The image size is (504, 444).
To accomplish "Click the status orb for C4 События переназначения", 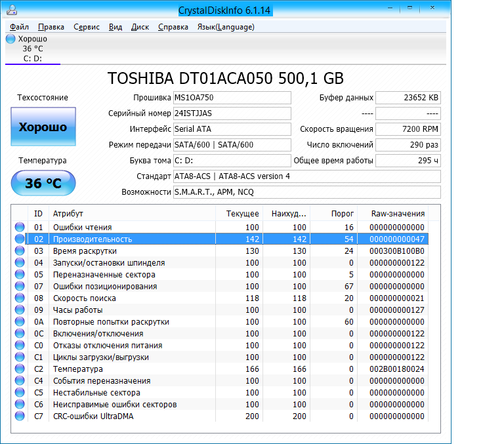I will coord(20,380).
